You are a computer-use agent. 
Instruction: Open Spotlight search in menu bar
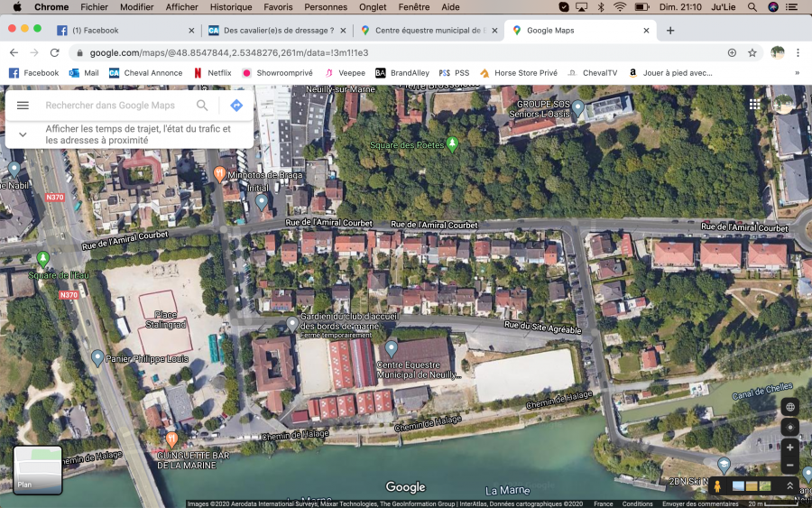[752, 7]
